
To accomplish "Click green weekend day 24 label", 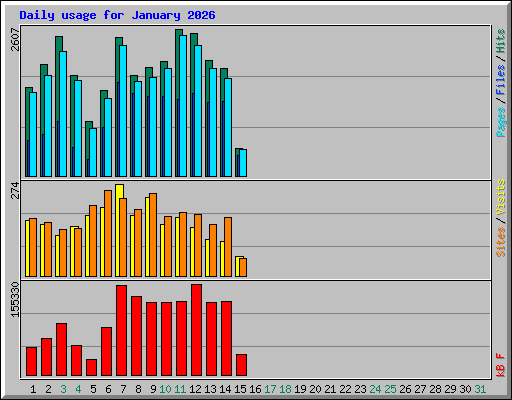I will tap(375, 389).
